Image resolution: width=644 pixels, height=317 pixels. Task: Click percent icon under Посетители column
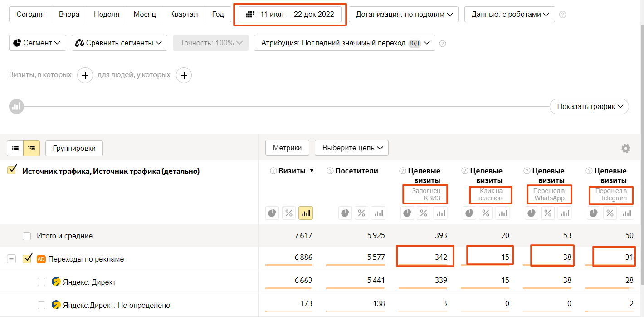(361, 213)
